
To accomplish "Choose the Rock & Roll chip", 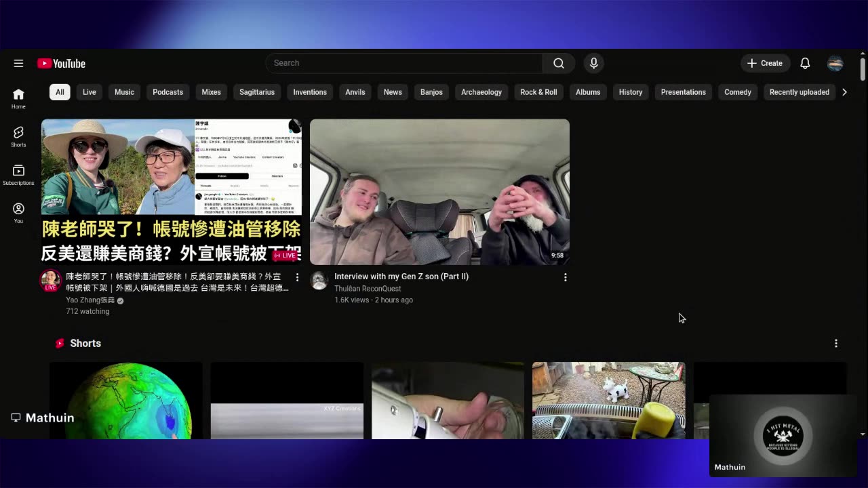I will 538,92.
